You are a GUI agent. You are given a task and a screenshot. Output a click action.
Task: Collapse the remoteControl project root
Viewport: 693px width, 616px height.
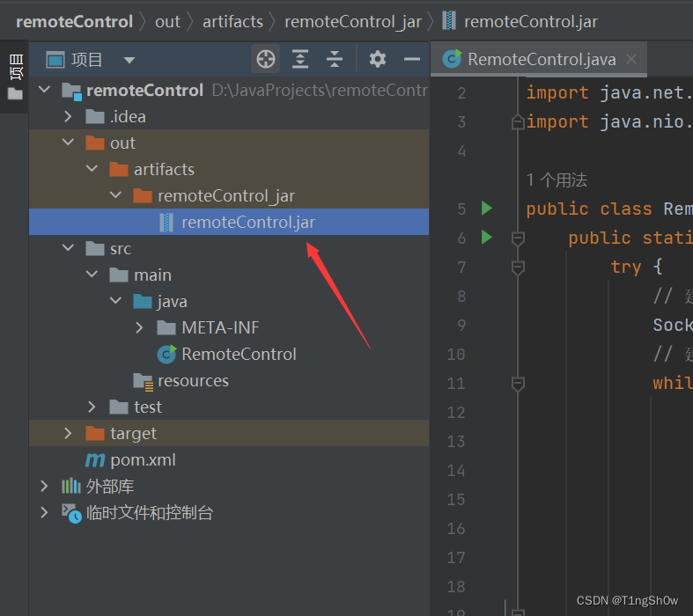point(45,90)
